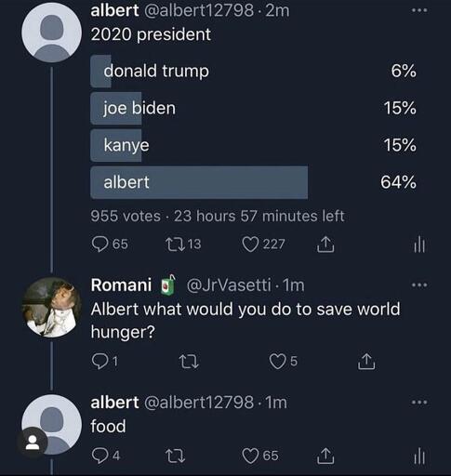
Task: Like albert's "food" reply
Action: tap(260, 456)
